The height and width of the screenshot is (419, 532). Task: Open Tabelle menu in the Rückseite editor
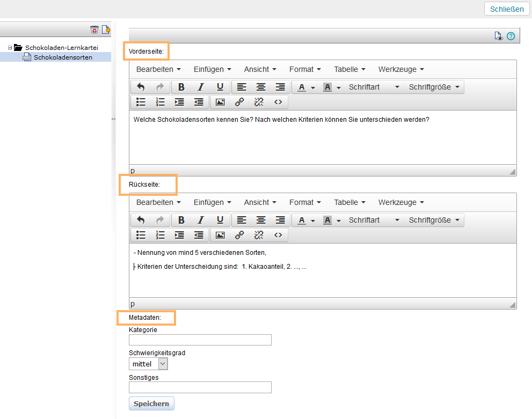coord(349,202)
